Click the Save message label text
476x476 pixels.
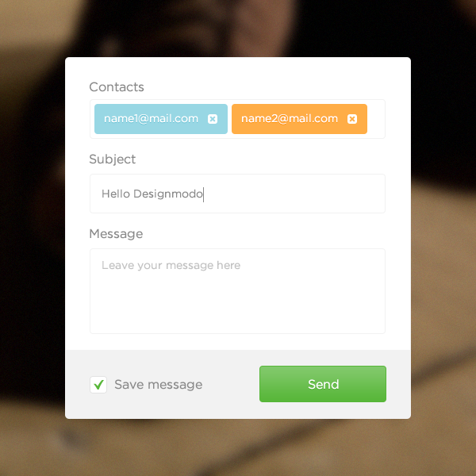pos(158,385)
